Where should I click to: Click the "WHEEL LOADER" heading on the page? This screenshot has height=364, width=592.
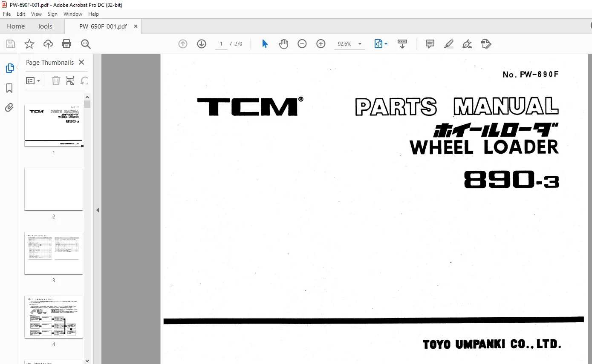pos(484,147)
